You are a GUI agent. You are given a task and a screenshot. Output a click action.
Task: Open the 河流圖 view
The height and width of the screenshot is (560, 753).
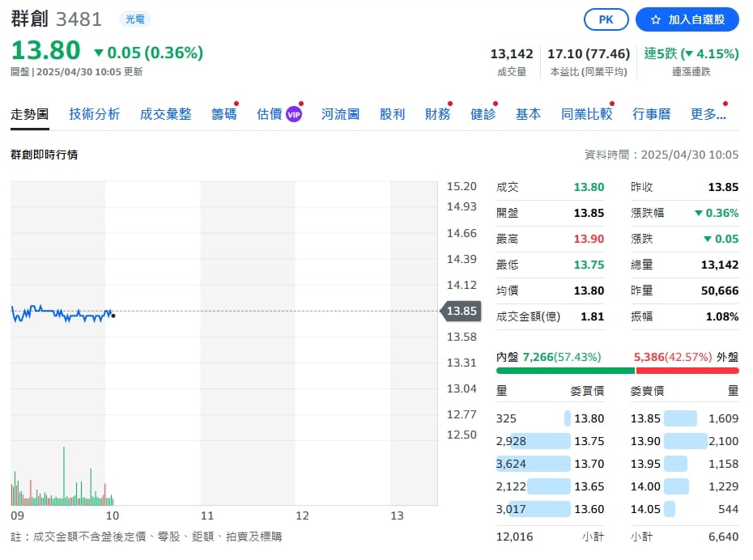pos(339,114)
